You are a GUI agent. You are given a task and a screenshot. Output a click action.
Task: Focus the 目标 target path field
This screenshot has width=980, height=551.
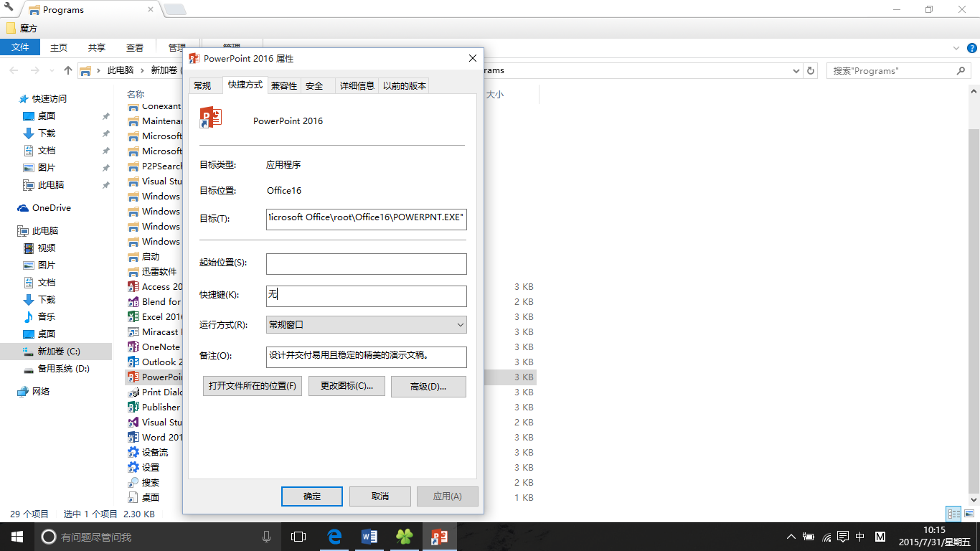pyautogui.click(x=366, y=218)
